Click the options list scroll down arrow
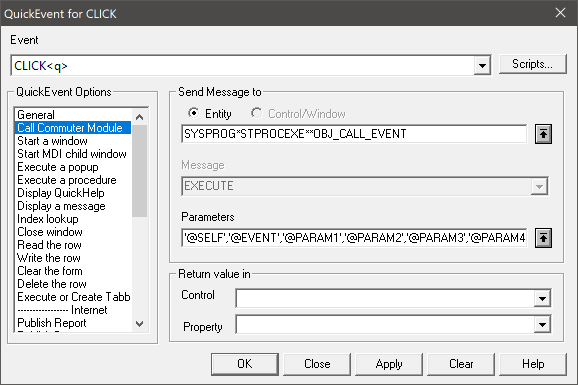The height and width of the screenshot is (385, 578). (x=139, y=324)
